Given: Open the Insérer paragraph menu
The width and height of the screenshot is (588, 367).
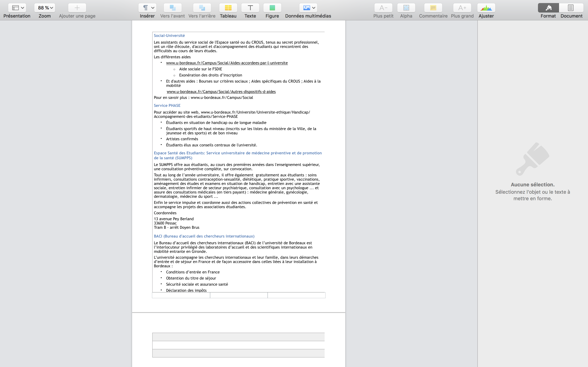Looking at the screenshot, I should coord(147,8).
